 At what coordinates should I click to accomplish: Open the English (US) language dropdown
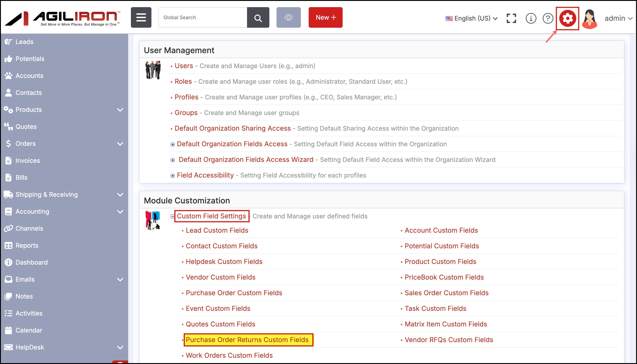point(471,18)
